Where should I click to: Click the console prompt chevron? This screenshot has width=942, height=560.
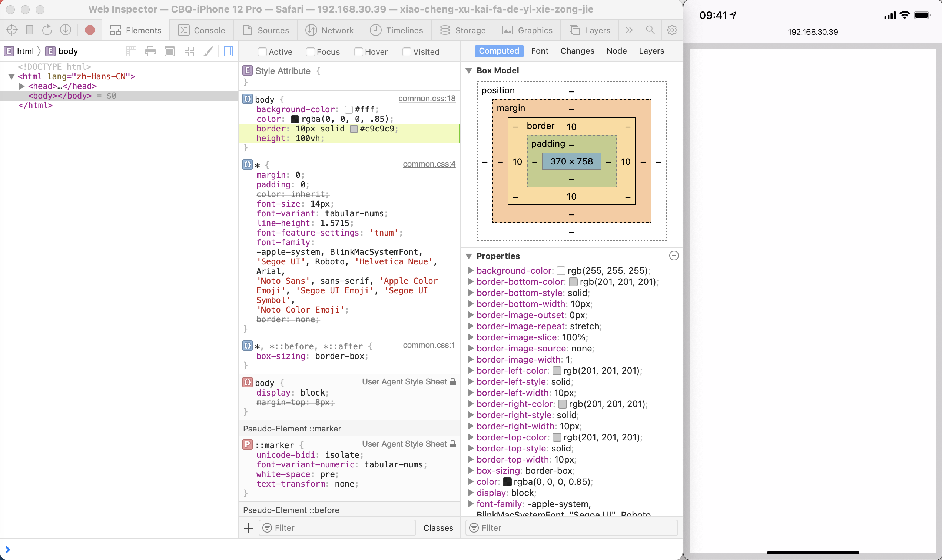pos(7,549)
